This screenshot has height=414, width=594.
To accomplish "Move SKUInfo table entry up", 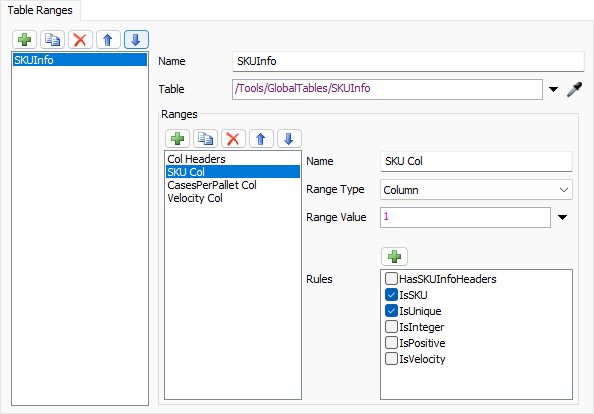I will pyautogui.click(x=108, y=39).
